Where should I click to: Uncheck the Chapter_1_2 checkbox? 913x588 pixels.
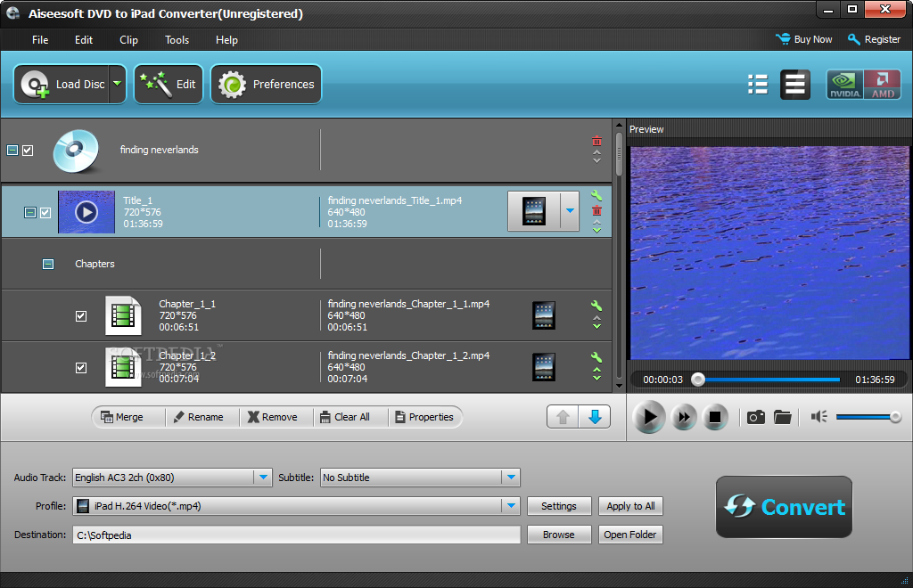coord(81,368)
